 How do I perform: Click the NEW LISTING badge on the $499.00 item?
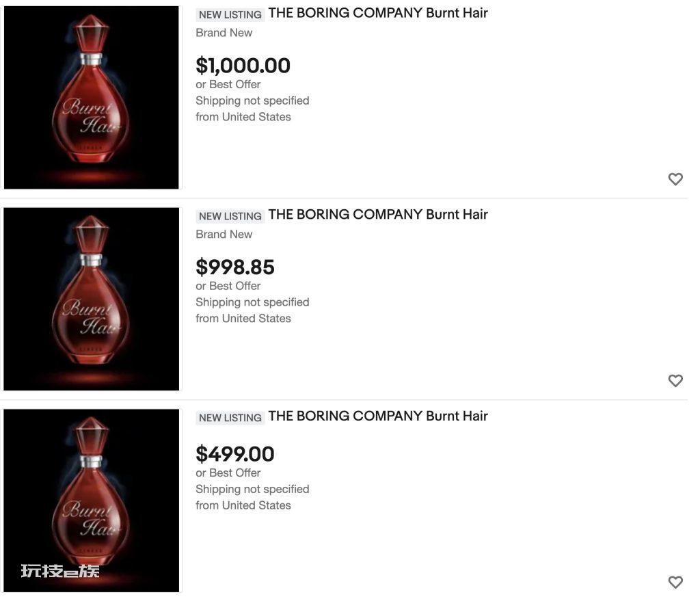click(x=230, y=418)
